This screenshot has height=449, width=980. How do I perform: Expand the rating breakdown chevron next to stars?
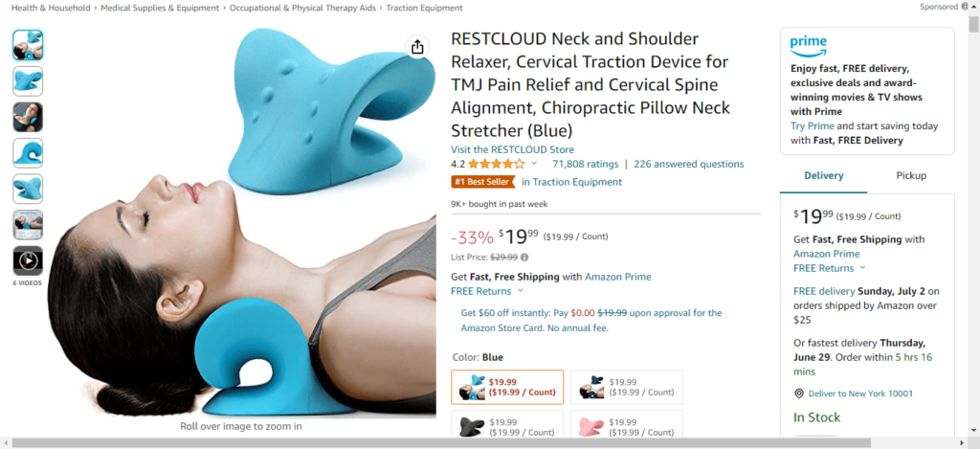tap(534, 164)
